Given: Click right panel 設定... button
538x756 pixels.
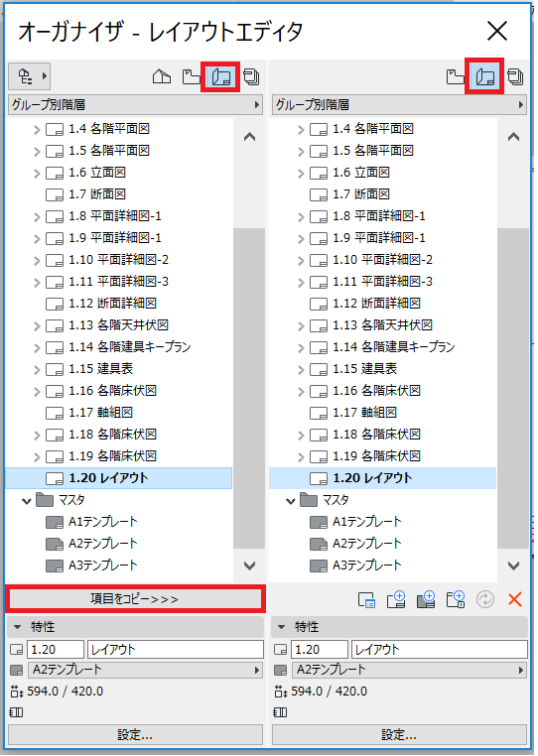Looking at the screenshot, I should [399, 735].
